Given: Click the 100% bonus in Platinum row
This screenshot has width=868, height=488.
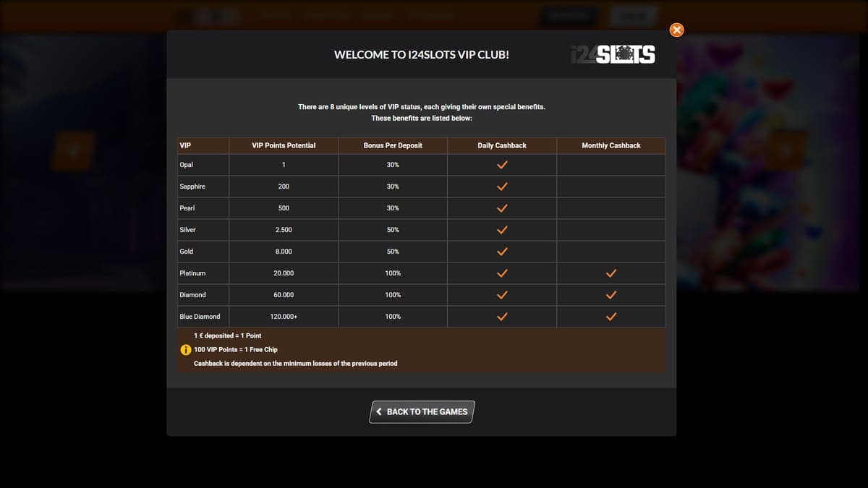Looking at the screenshot, I should click(x=393, y=273).
